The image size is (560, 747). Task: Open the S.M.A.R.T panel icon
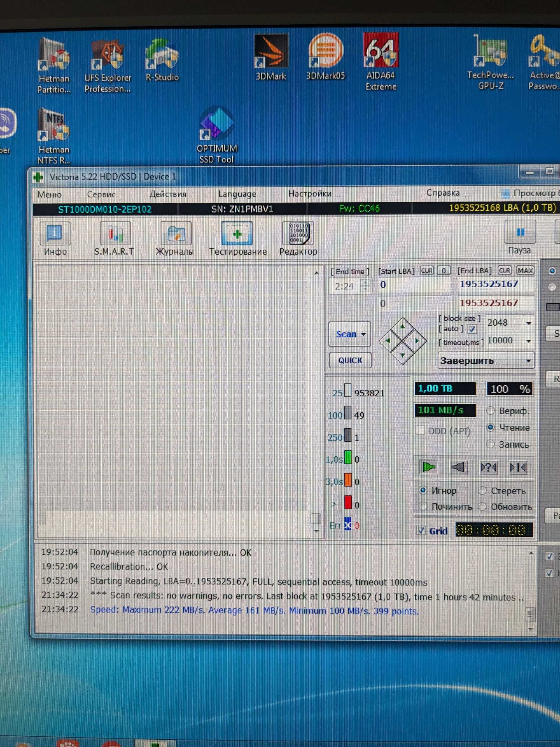point(115,233)
